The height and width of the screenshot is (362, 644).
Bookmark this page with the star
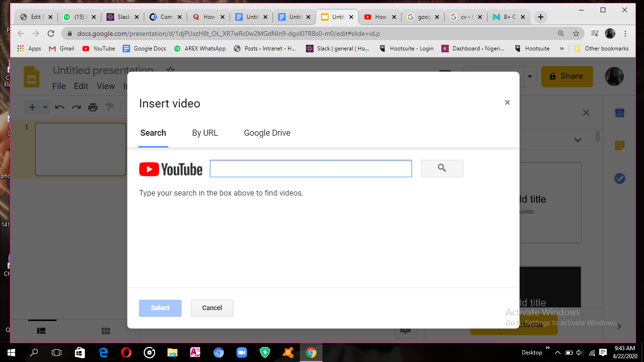(576, 33)
